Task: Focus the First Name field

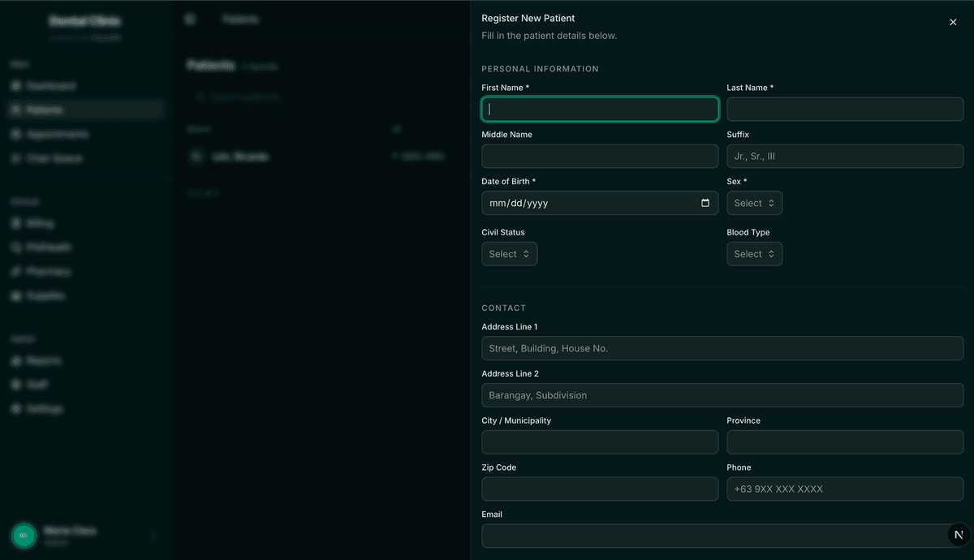Action: tap(600, 110)
